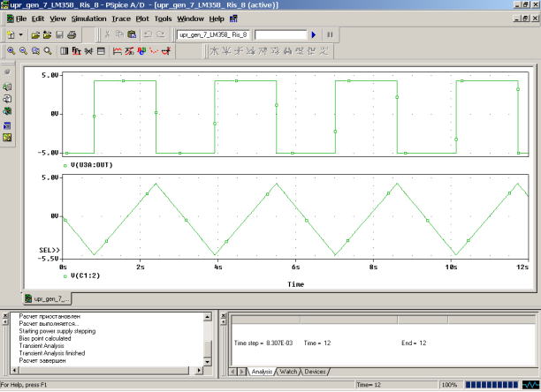Click the greyed top icon in left sidebar
Viewport: 541px width, 392px height.
[x=7, y=72]
